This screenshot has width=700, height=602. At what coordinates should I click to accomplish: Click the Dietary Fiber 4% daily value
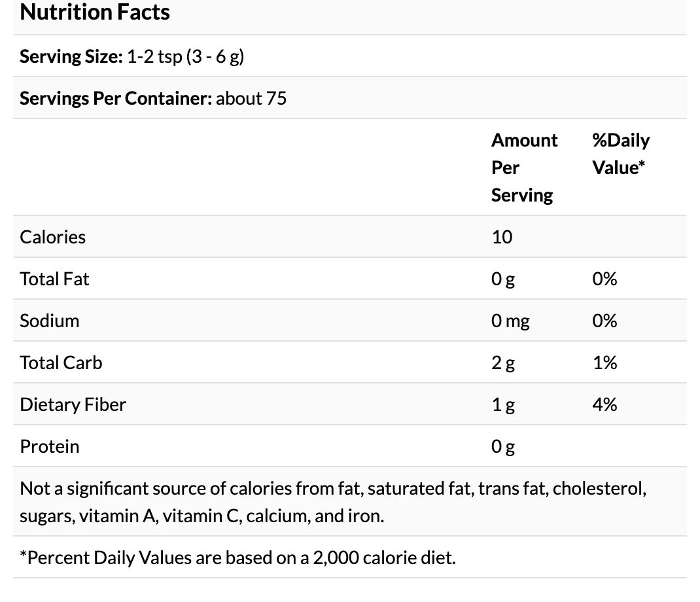tap(604, 404)
